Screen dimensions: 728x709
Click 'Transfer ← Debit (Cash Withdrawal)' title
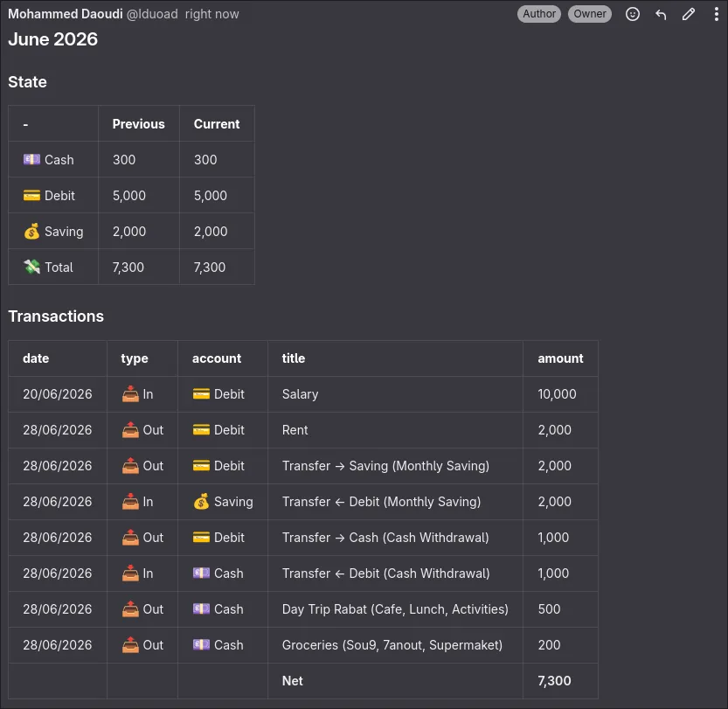(x=385, y=573)
